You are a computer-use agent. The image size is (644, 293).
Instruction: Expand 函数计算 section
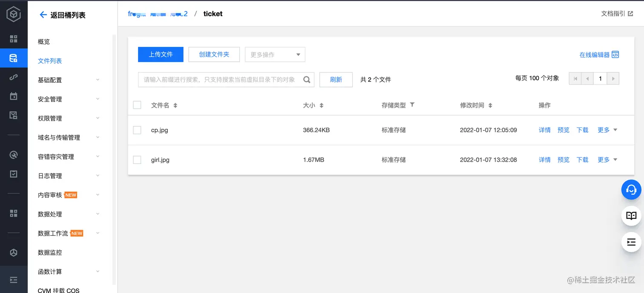point(98,272)
